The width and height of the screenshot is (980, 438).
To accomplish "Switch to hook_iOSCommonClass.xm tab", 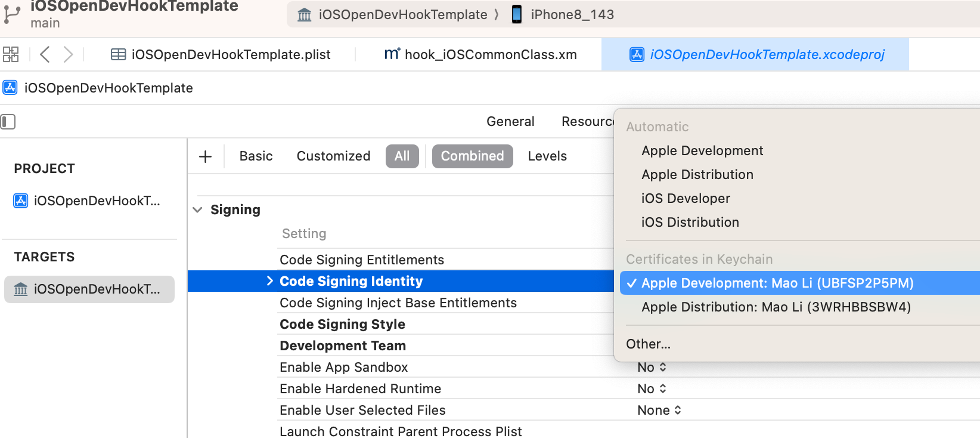I will pos(480,54).
